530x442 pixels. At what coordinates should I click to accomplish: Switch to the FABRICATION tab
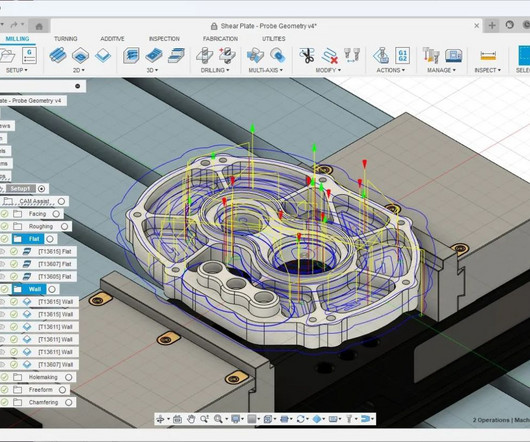point(220,39)
